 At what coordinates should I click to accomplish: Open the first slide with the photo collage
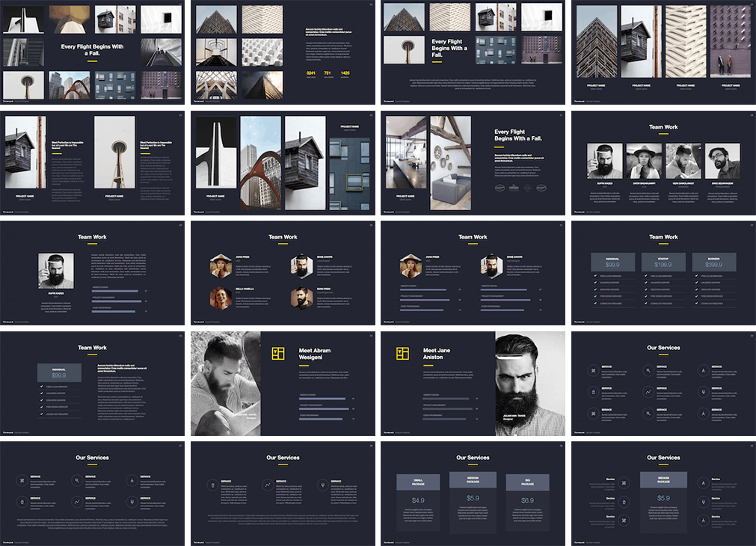point(92,52)
